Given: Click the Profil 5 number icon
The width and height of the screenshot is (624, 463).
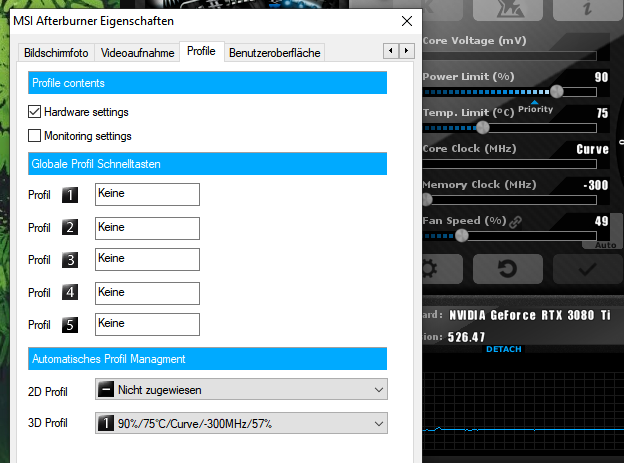Looking at the screenshot, I should pos(70,325).
